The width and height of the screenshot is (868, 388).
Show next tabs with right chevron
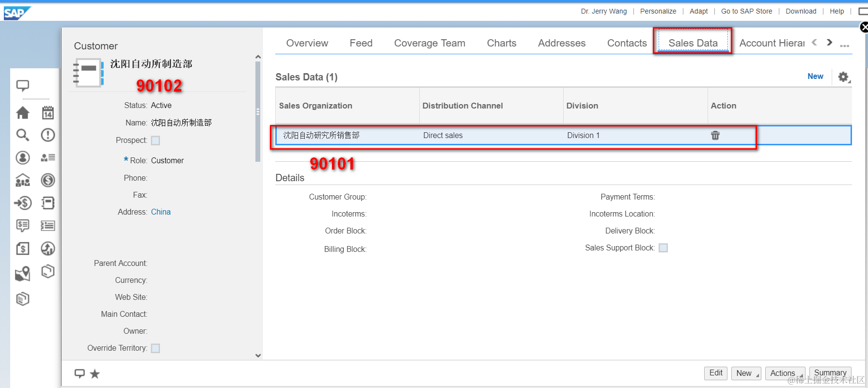pyautogui.click(x=830, y=43)
